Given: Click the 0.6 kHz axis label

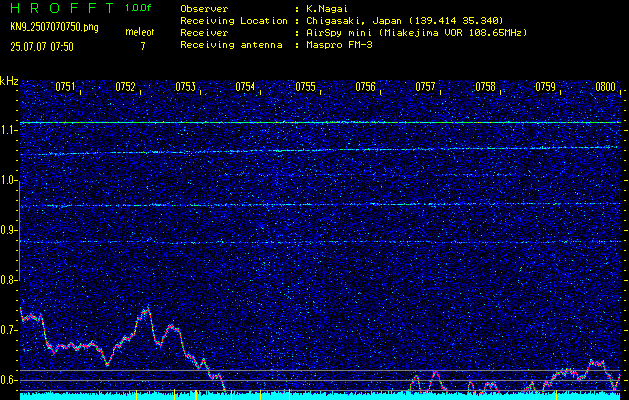Looking at the screenshot, I should click(8, 380).
